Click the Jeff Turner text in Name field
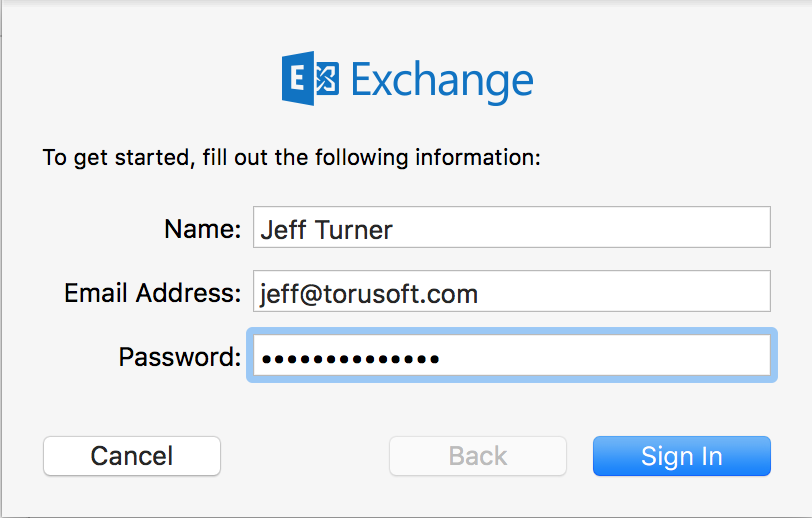This screenshot has height=518, width=812. coord(326,230)
